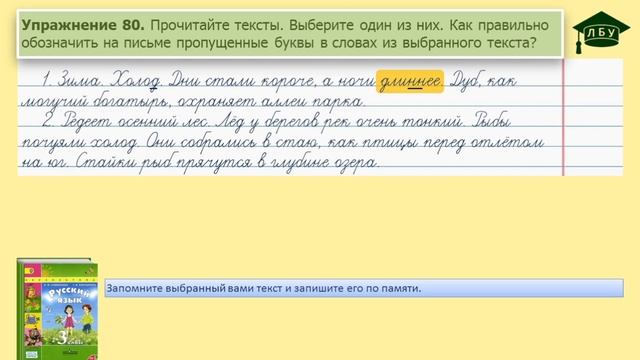Screen dimensions: 640x360
Task: Select the highlighted word длиннее
Action: click(410, 82)
